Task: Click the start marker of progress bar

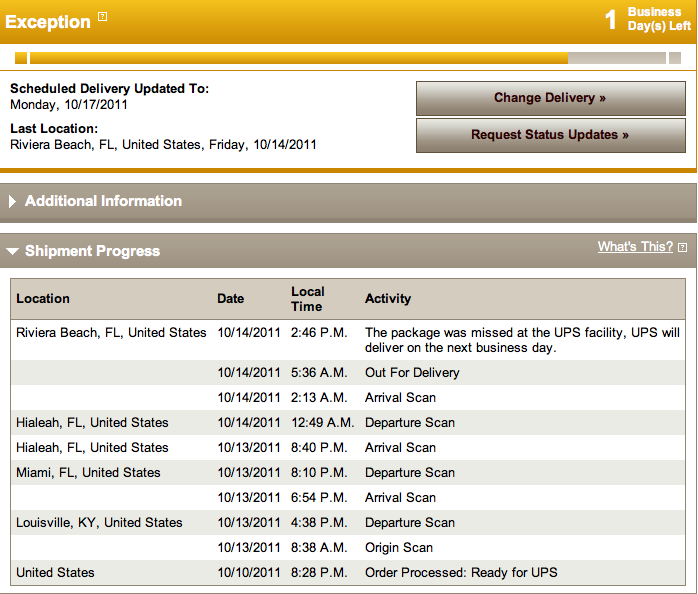Action: [21, 58]
